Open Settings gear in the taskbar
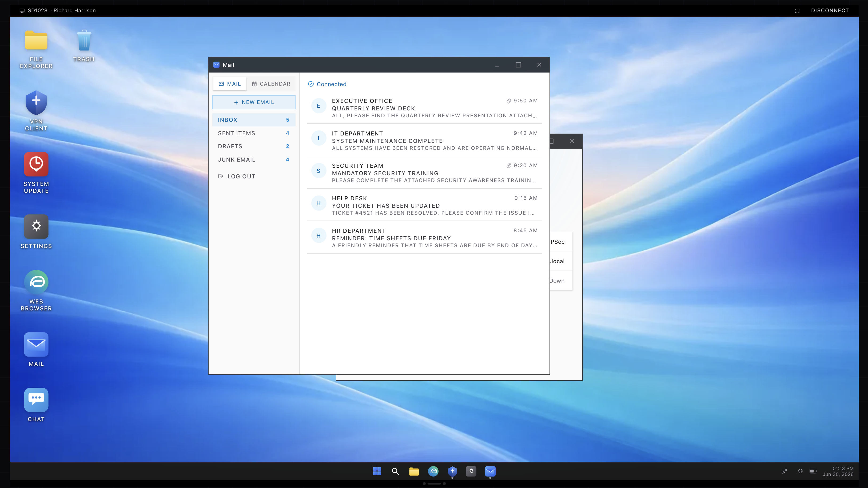The width and height of the screenshot is (868, 488). tap(471, 471)
